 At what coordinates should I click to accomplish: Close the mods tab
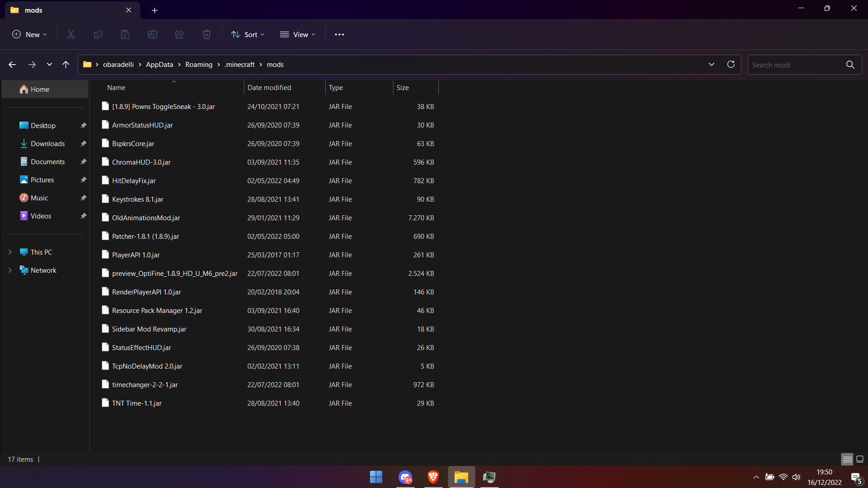[x=128, y=10]
